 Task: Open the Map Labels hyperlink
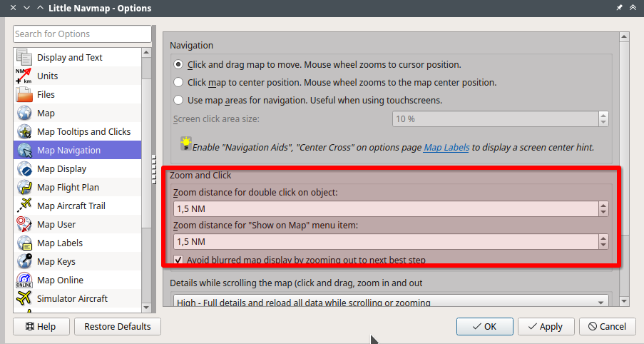click(x=446, y=147)
